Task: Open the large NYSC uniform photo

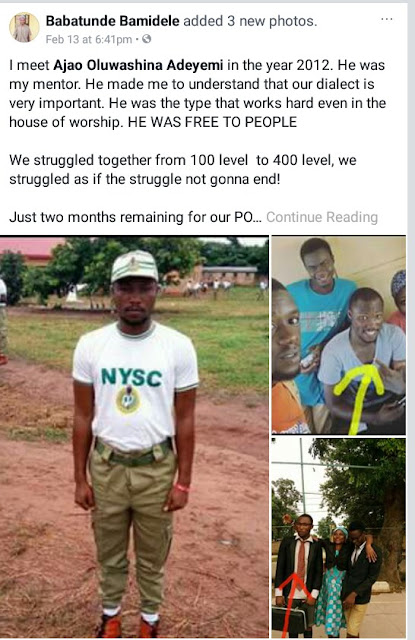Action: click(x=134, y=437)
